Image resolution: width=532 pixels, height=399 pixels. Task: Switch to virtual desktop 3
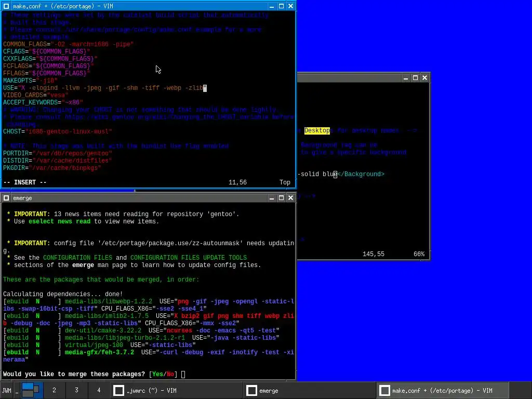pyautogui.click(x=77, y=390)
